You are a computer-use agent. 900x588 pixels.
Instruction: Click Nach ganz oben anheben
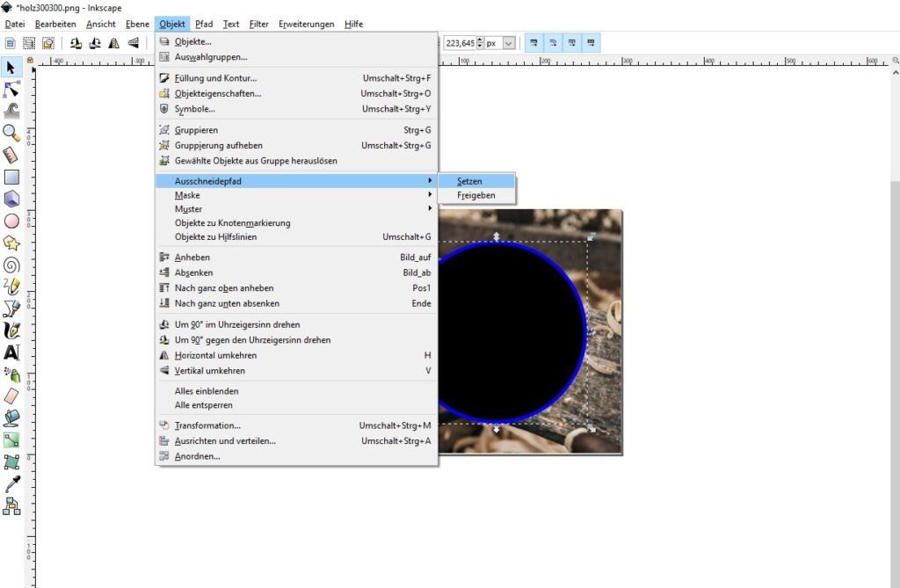tap(296, 288)
